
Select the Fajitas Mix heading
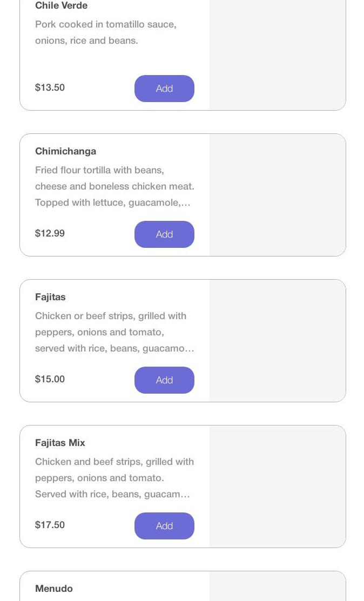tap(60, 443)
